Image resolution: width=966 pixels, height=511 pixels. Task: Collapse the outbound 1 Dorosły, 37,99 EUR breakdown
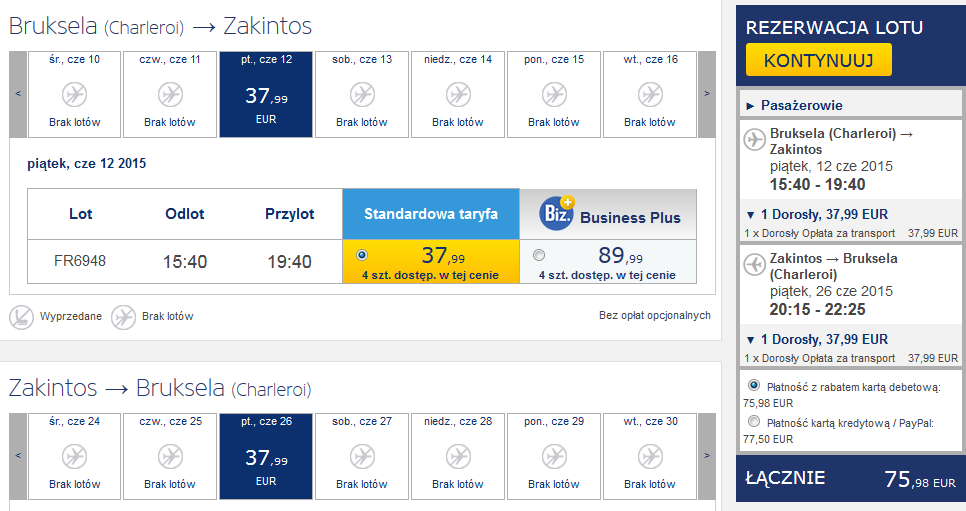pos(817,215)
